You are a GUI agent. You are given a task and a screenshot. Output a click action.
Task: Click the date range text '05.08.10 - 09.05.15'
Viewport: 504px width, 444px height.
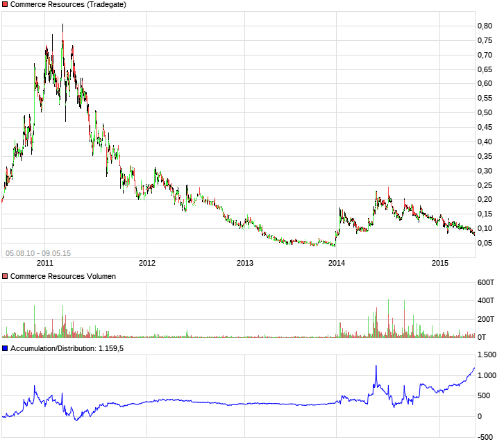click(38, 253)
